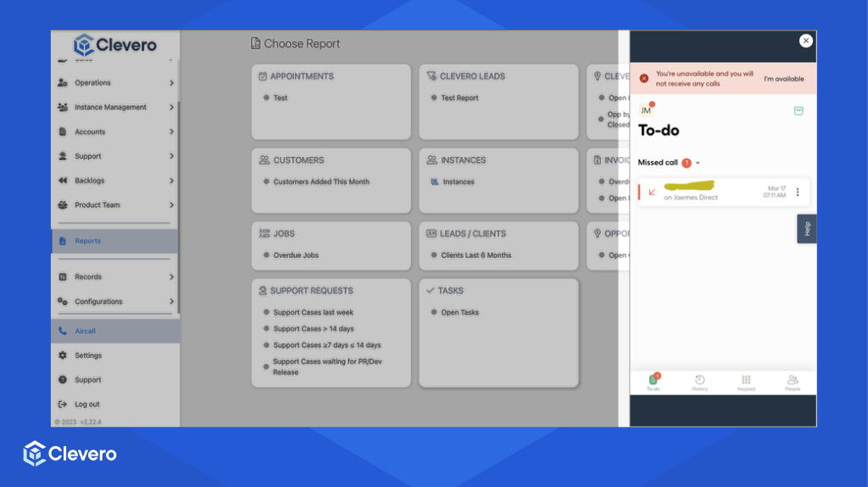Click the Appointments calendar icon
Image resolution: width=868 pixels, height=487 pixels.
[x=263, y=76]
